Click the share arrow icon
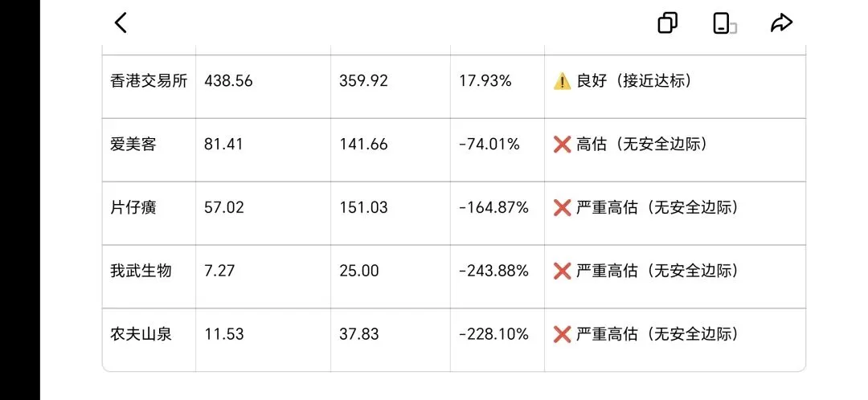The height and width of the screenshot is (400, 868). point(782,23)
